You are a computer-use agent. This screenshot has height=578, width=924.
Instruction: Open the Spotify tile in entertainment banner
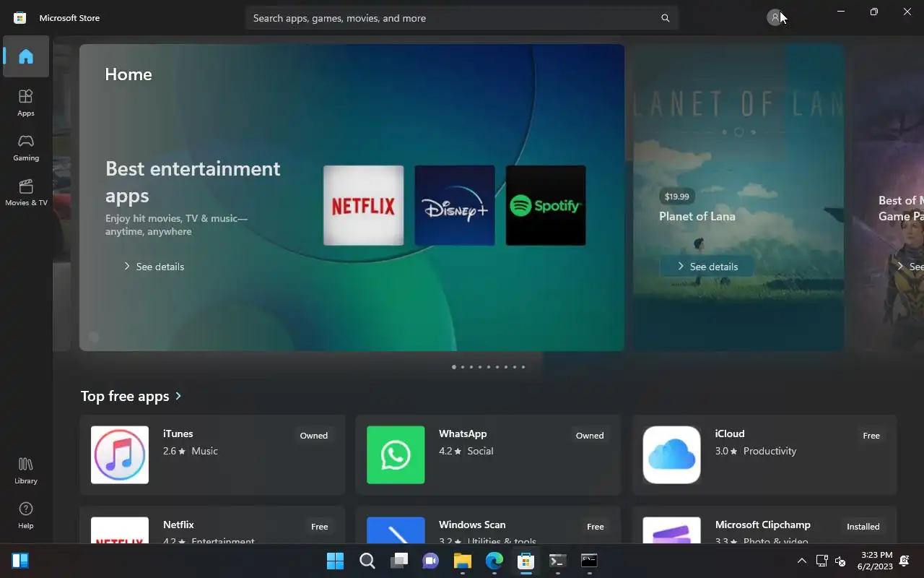546,205
